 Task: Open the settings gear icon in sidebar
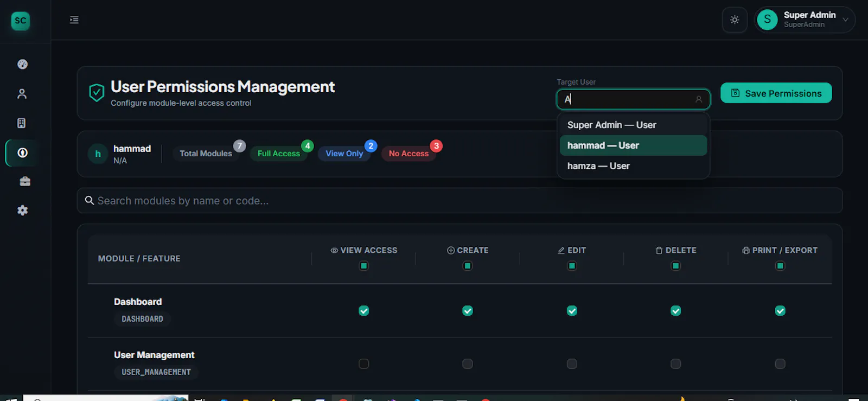(x=22, y=210)
